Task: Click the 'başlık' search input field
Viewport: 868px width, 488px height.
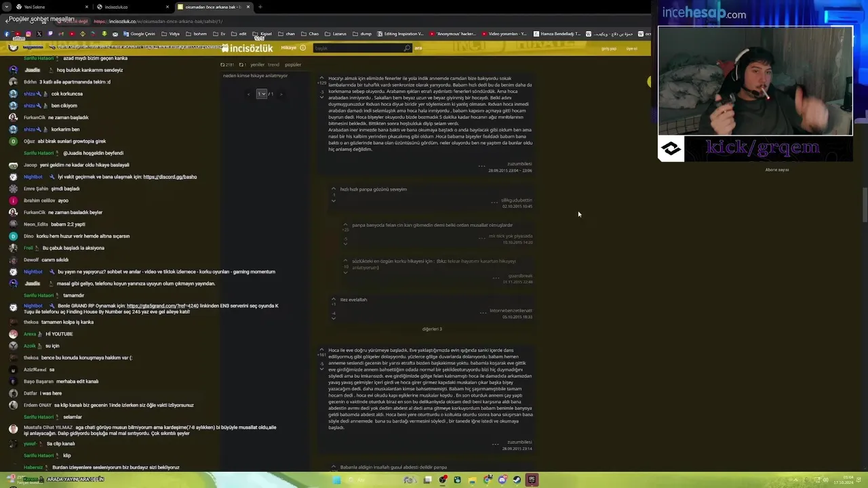Action: pos(357,48)
